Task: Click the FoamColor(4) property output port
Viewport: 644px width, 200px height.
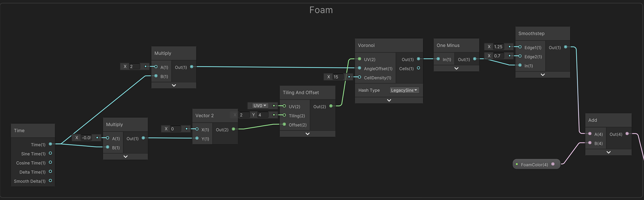Action: (x=553, y=164)
